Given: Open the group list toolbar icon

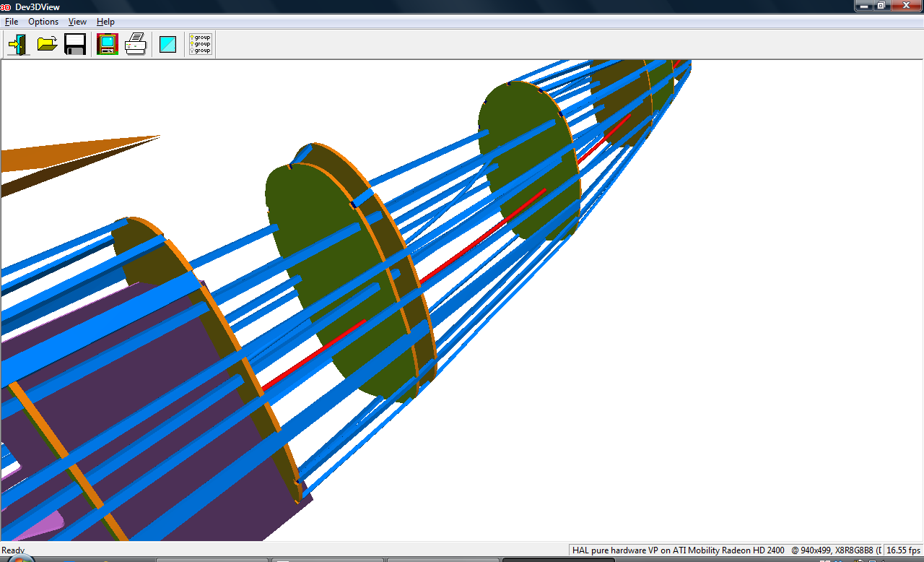Looking at the screenshot, I should click(200, 44).
